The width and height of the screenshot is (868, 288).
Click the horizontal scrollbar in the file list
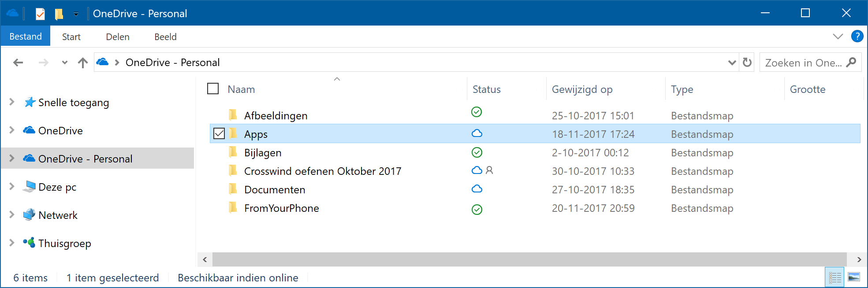click(x=529, y=259)
